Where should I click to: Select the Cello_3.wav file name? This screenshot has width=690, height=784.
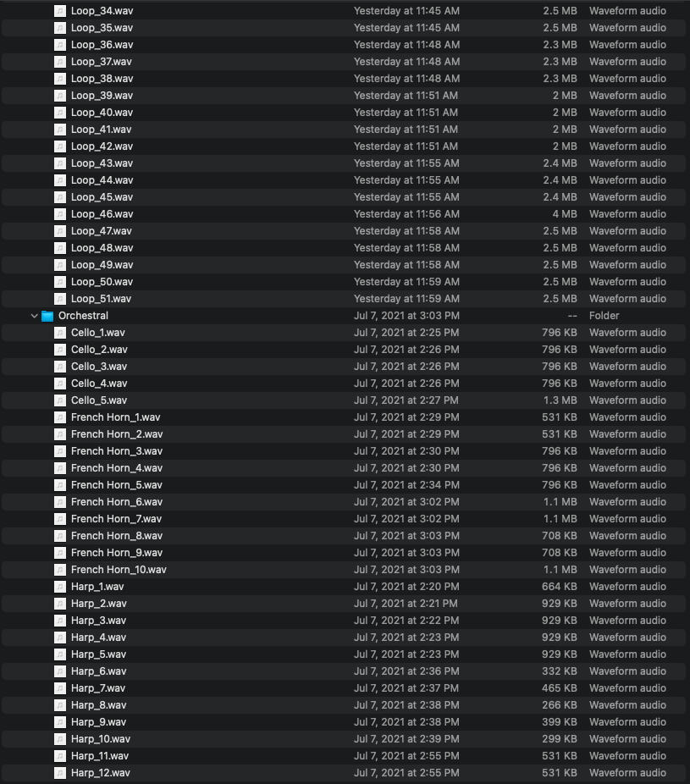[99, 367]
